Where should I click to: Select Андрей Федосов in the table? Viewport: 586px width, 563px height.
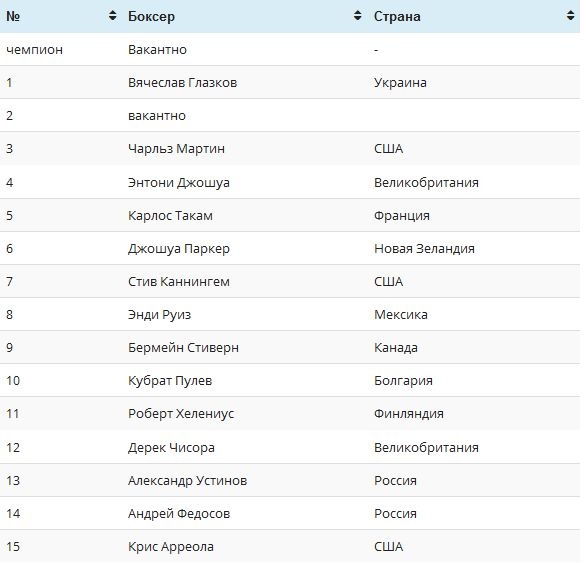[179, 514]
